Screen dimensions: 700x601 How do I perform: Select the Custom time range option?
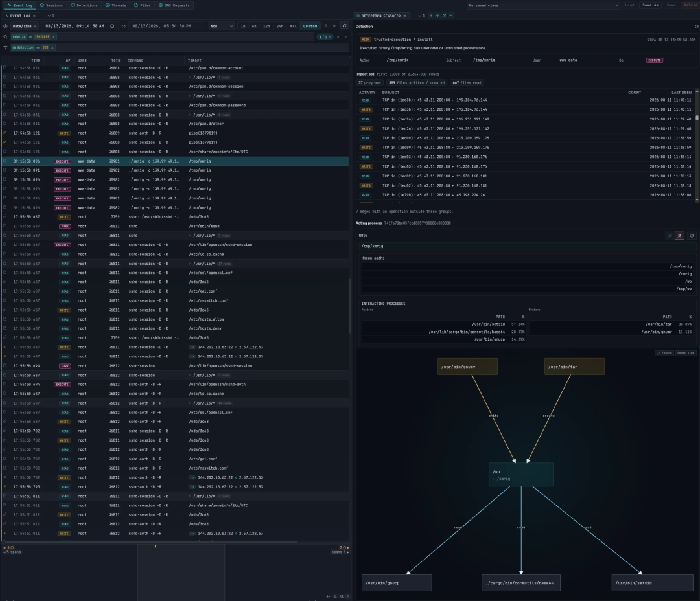310,26
